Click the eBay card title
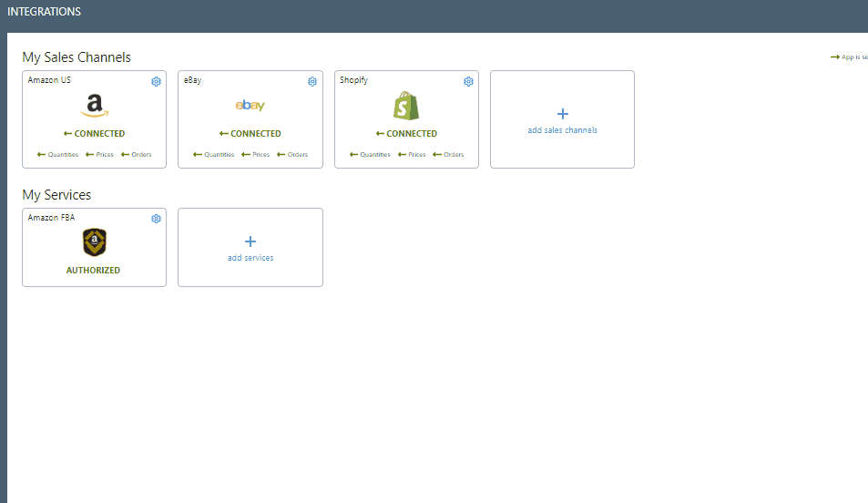Viewport: 868px width, 503px height. click(193, 80)
